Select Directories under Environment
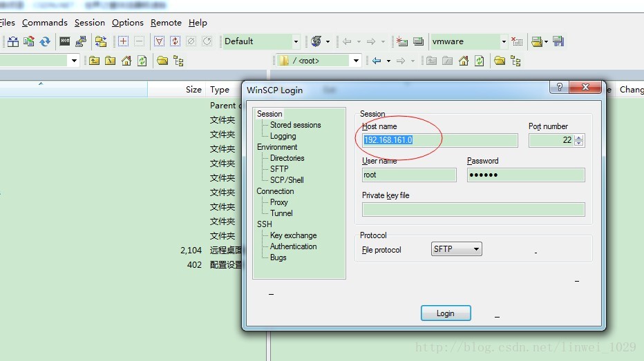644x361 pixels. 287,158
